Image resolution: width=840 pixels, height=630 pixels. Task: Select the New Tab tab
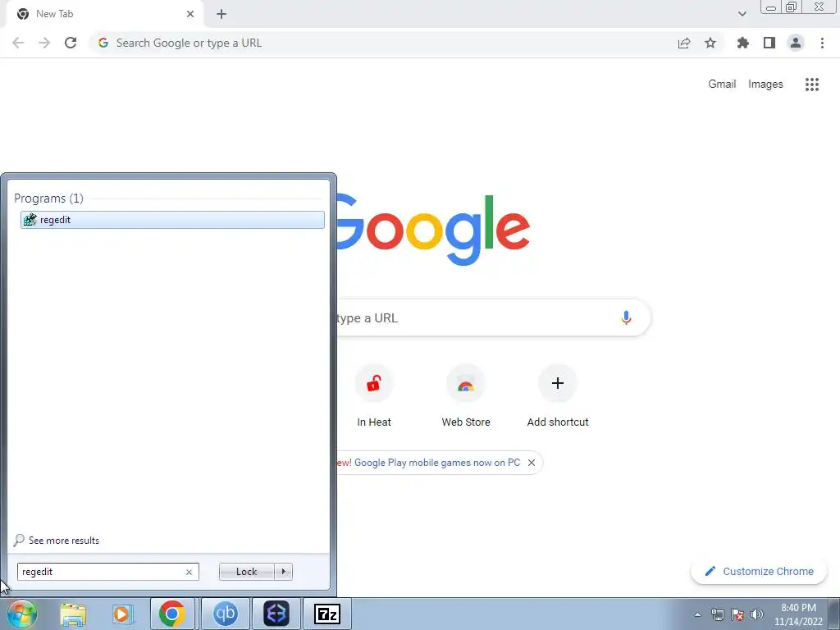[105, 14]
